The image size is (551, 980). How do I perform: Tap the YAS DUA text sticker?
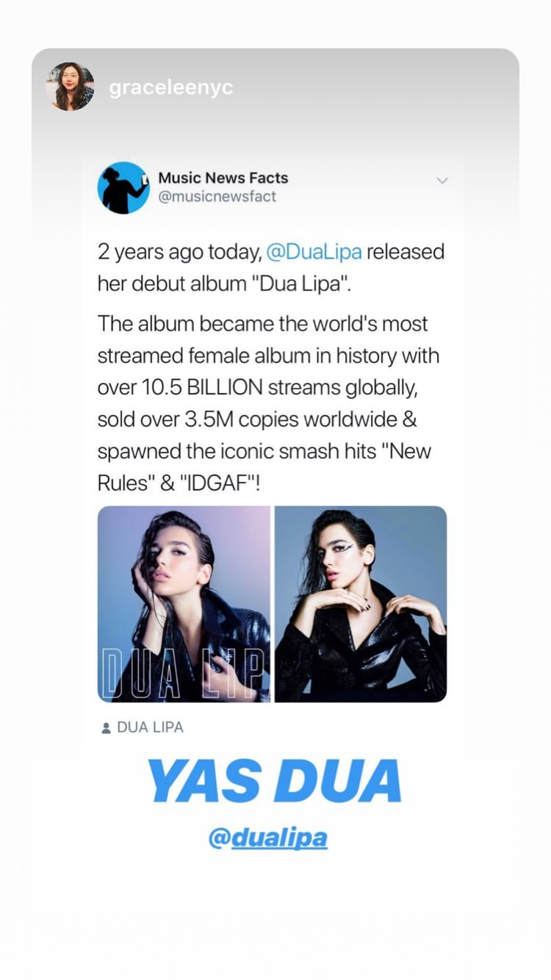pos(275,782)
